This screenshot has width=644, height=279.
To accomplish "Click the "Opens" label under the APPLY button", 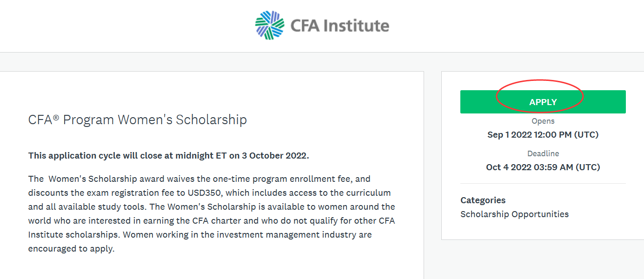I will (x=543, y=121).
